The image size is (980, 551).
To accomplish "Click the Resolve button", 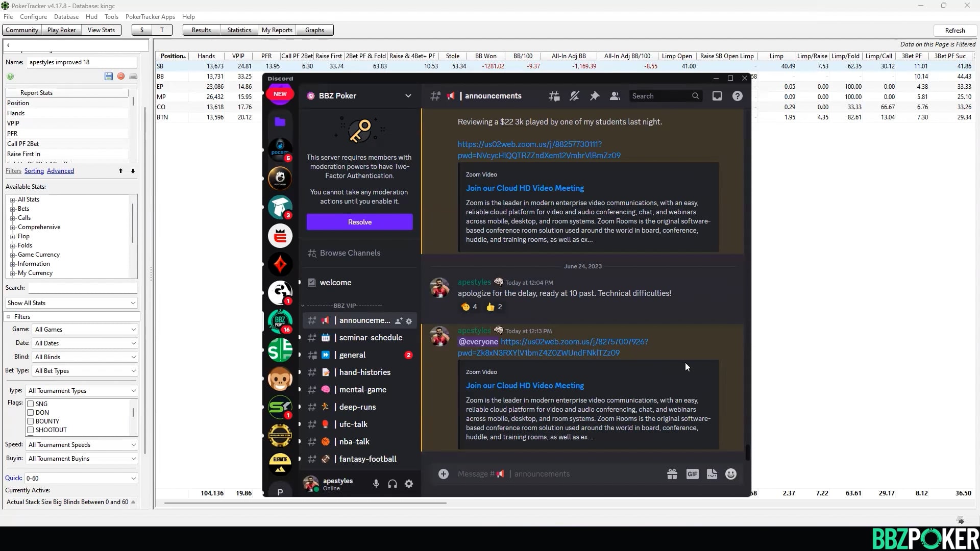I will point(359,222).
